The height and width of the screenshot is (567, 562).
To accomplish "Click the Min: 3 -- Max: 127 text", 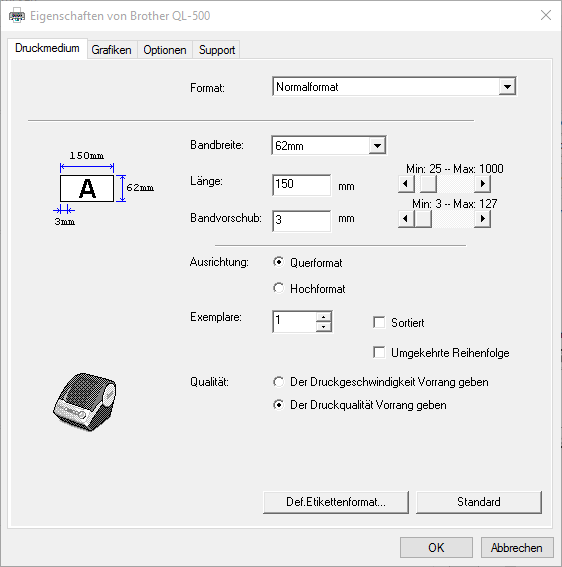I will (x=455, y=204).
